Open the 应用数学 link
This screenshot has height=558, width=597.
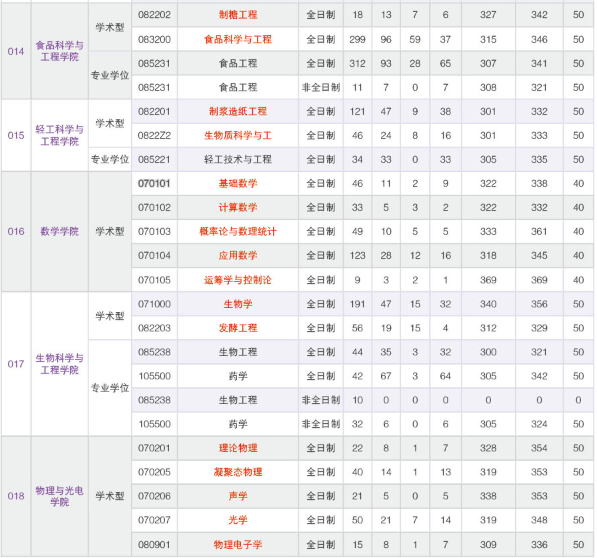point(238,255)
